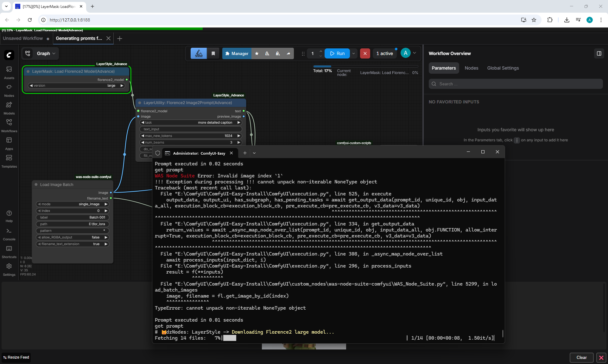608x364 pixels.
Task: Open the Console panel icon
Action: click(9, 234)
